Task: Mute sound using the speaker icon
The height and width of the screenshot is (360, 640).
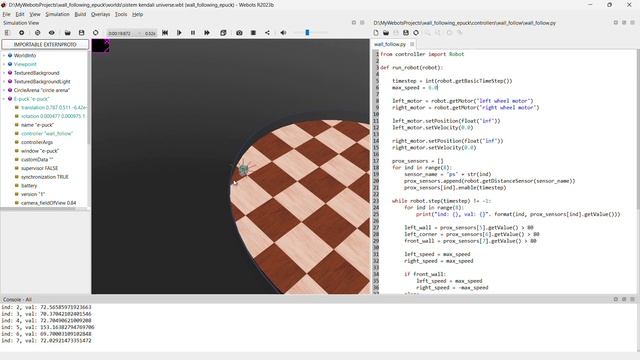Action: point(283,33)
